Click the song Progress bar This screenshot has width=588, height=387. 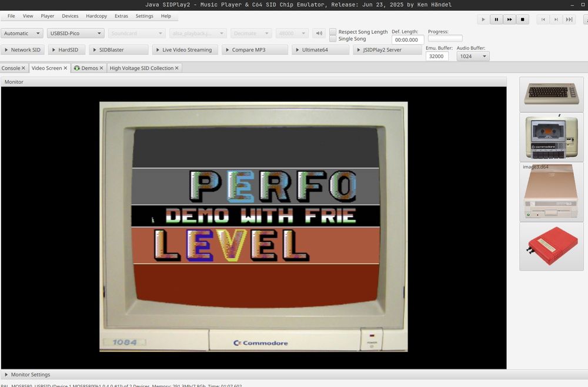tap(445, 38)
